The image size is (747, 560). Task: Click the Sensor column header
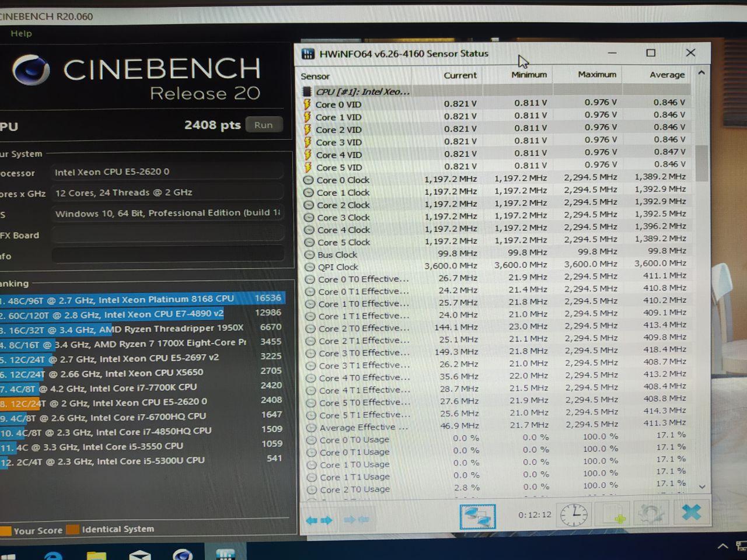315,76
